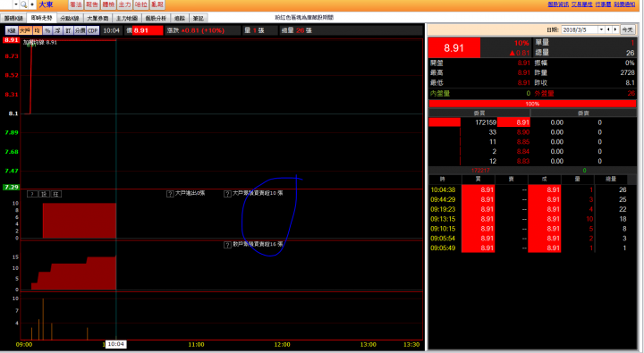
Task: Click the bid volume 172159 cell
Action: 486,122
